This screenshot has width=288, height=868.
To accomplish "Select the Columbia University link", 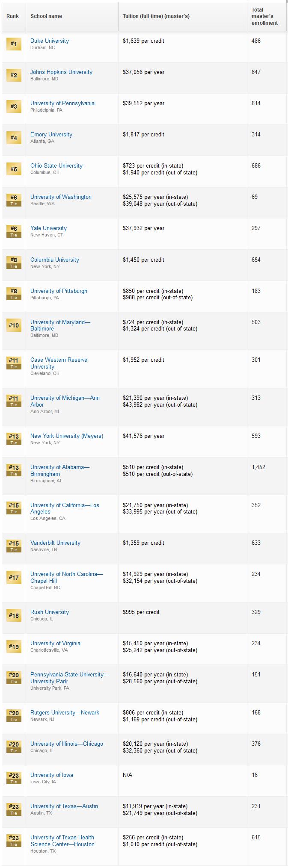I will tap(55, 260).
